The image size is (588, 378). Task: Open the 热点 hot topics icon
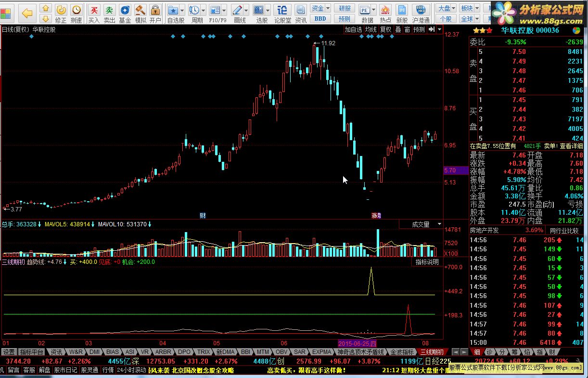click(x=385, y=13)
